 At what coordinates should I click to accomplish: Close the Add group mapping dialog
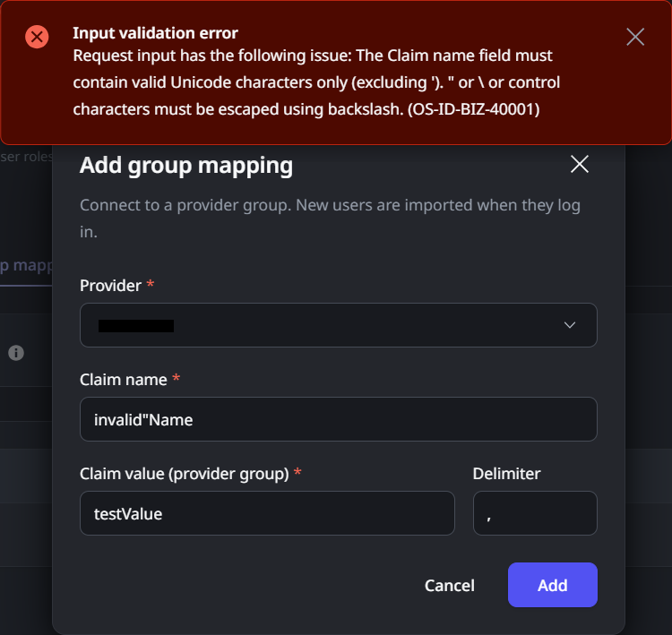(x=580, y=164)
